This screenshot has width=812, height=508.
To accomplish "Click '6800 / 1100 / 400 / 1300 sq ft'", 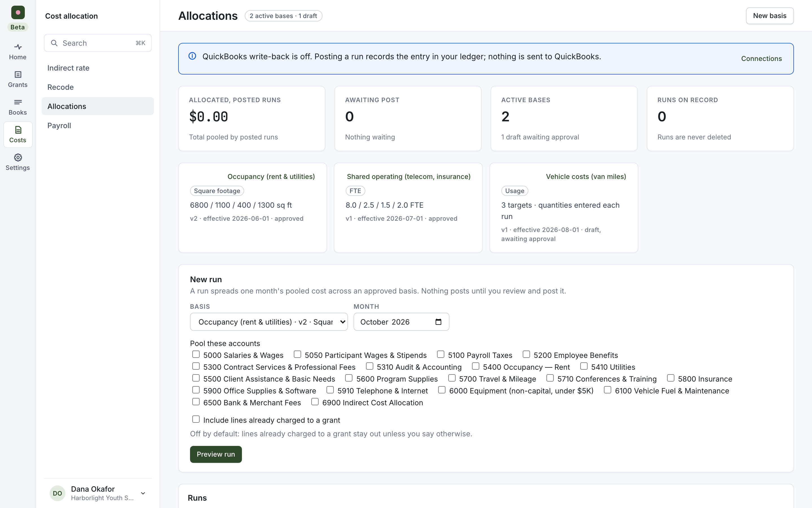I will (240, 205).
